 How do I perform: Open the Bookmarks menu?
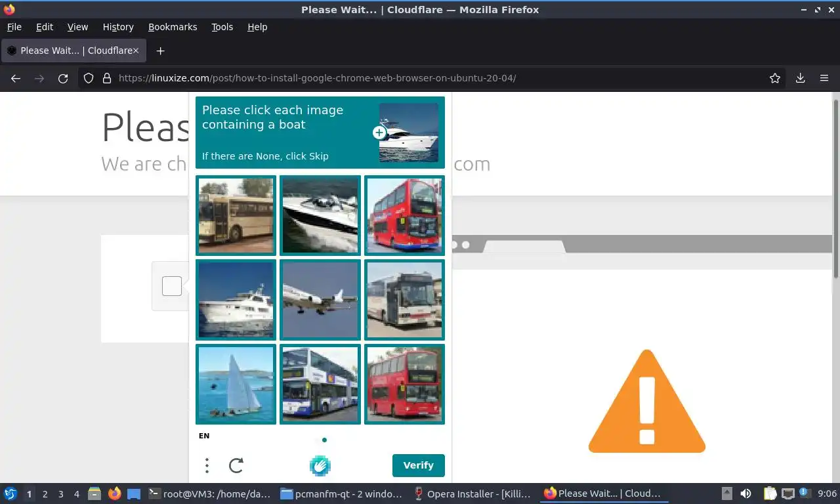click(173, 27)
